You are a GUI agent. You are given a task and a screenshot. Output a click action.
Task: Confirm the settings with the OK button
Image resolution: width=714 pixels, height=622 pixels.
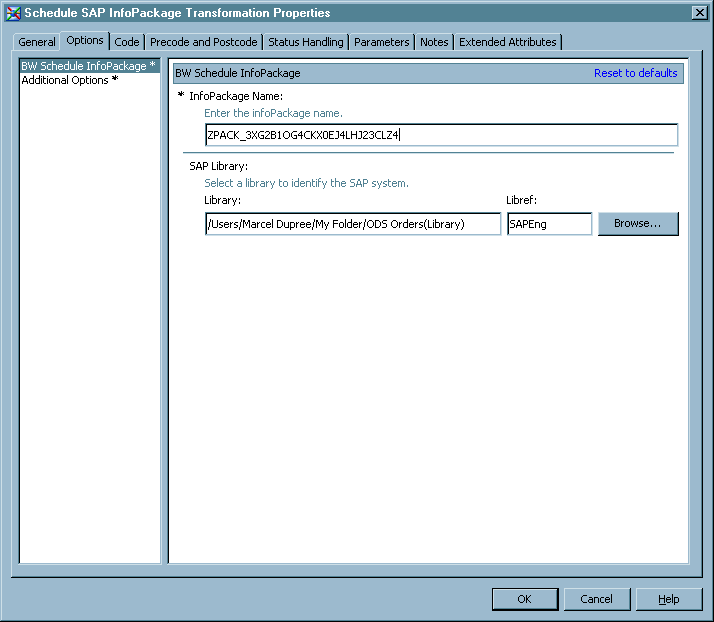tap(524, 599)
